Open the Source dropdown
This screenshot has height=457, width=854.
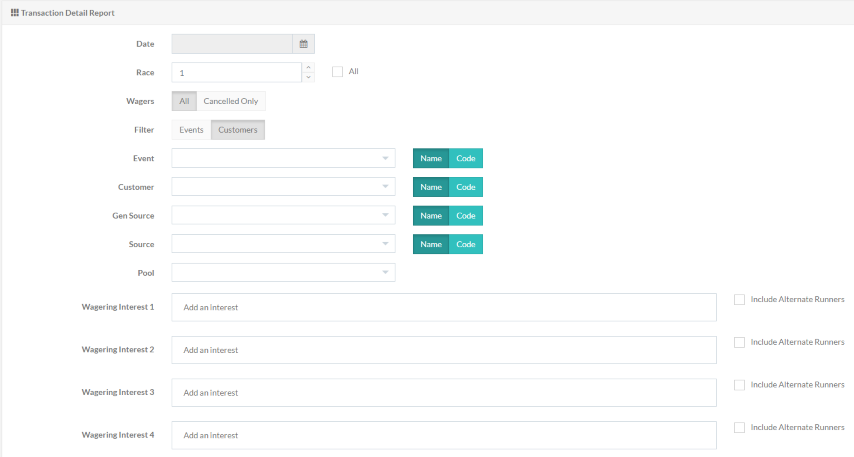(283, 244)
